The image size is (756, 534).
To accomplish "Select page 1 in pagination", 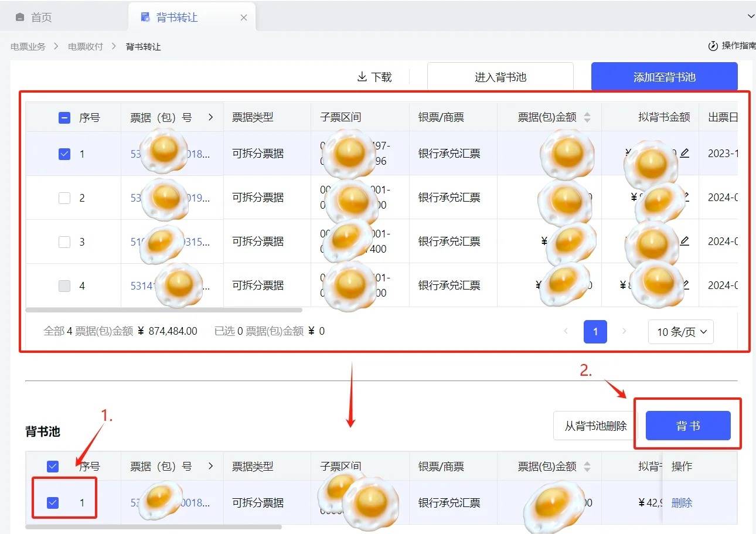I will pyautogui.click(x=595, y=332).
